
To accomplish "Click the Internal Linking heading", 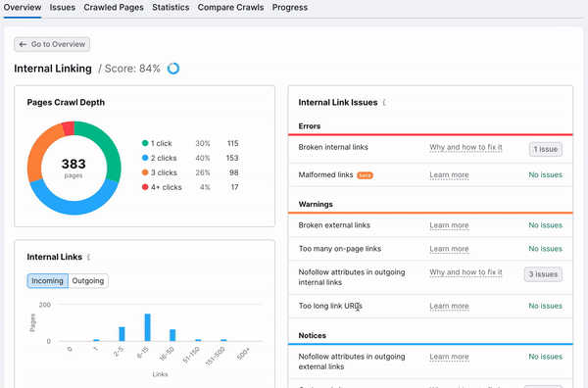I will [53, 69].
